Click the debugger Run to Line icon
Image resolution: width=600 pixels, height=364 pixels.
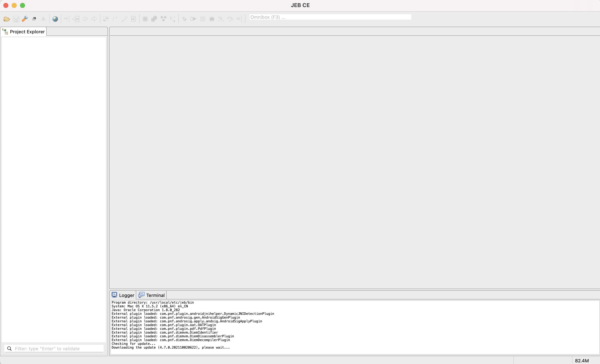pos(239,19)
